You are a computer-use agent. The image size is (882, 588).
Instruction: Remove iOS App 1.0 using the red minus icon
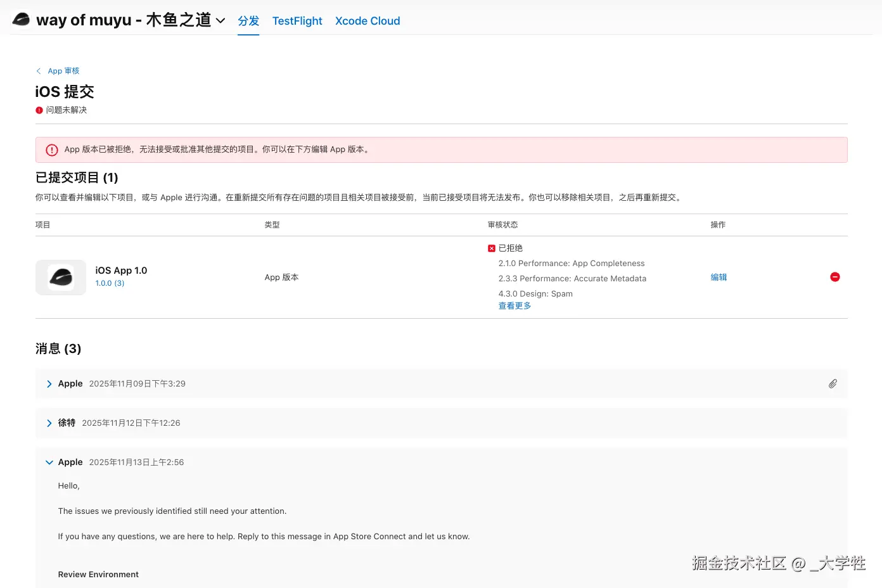[834, 277]
